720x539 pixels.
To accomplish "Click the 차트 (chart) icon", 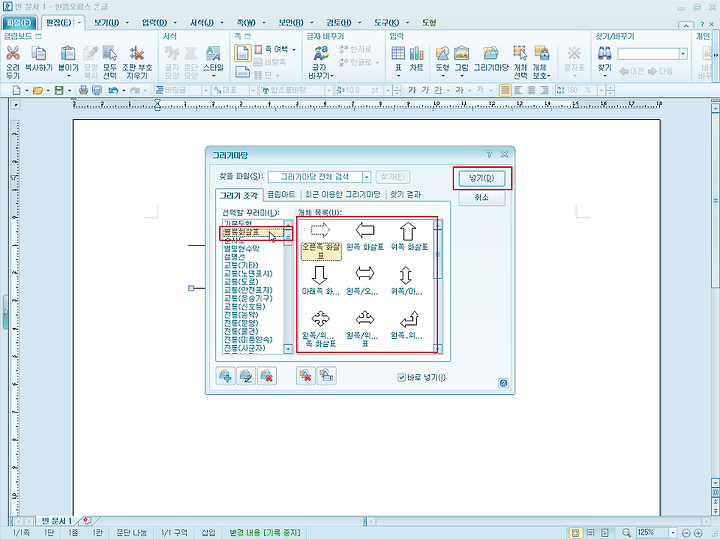I will pos(416,53).
